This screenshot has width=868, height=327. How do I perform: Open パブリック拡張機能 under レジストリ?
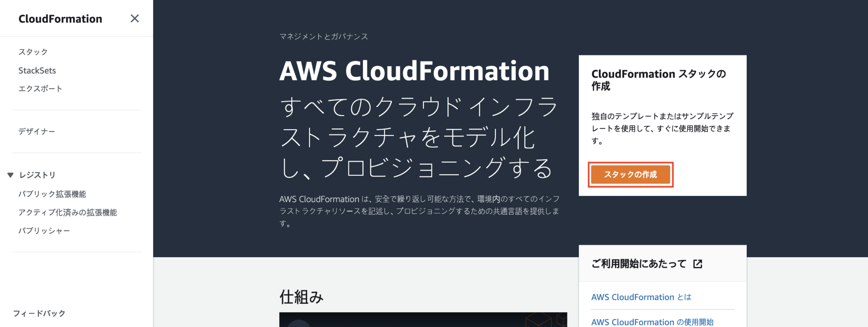click(53, 194)
